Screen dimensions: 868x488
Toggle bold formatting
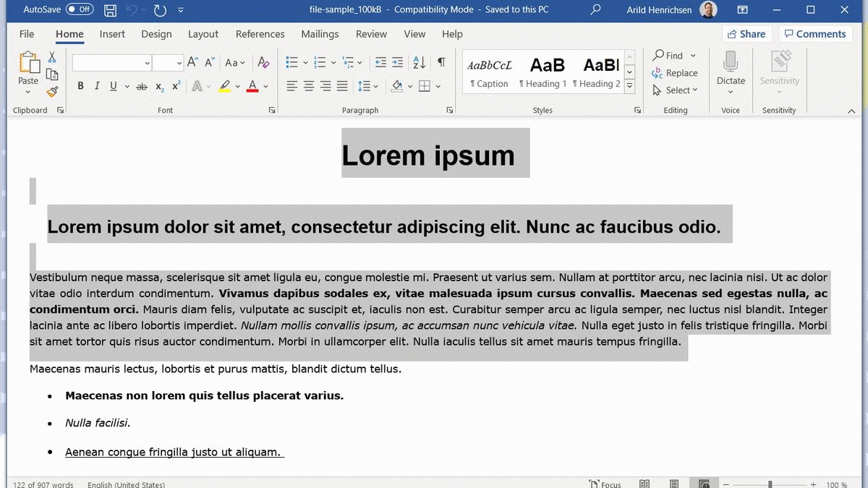80,85
